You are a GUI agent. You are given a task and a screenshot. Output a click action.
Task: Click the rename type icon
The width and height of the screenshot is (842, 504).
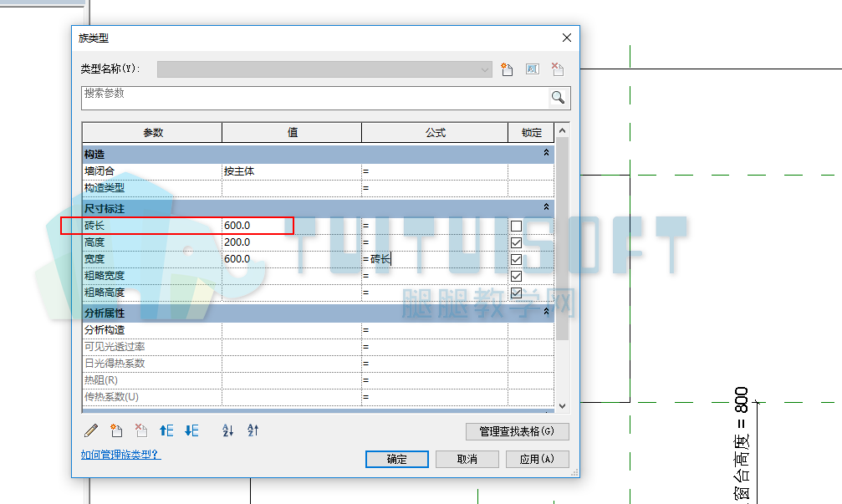pyautogui.click(x=532, y=69)
